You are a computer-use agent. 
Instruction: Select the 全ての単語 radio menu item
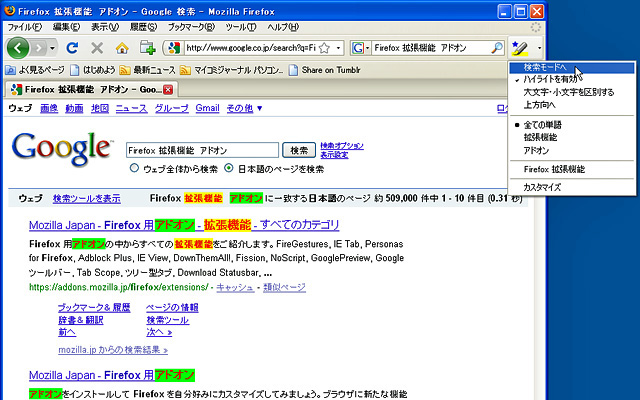(572, 125)
